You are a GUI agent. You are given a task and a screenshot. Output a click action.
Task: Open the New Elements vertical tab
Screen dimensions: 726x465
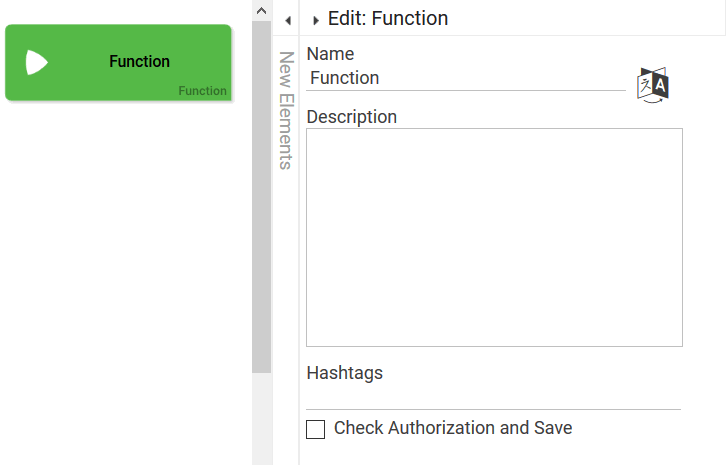click(x=286, y=110)
